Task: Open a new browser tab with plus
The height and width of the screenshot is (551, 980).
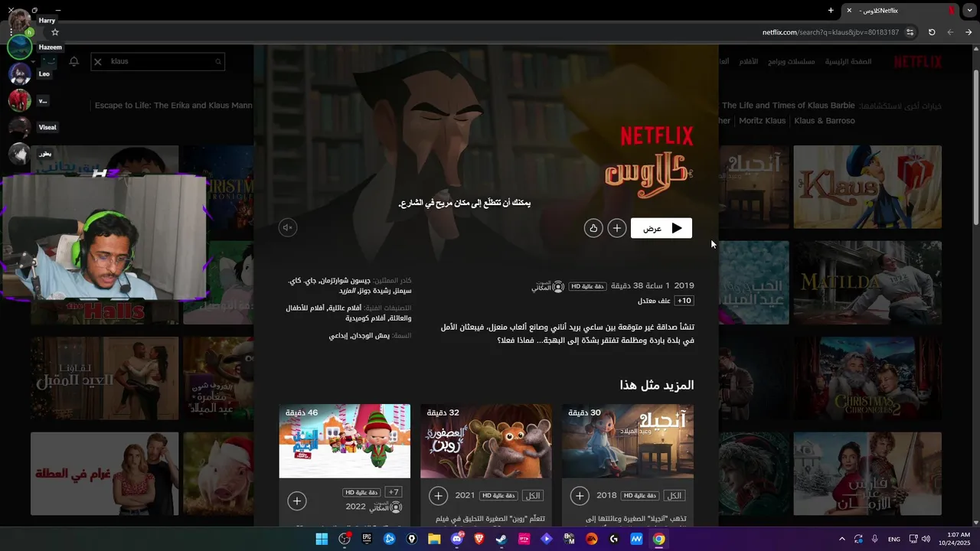Action: click(x=831, y=10)
